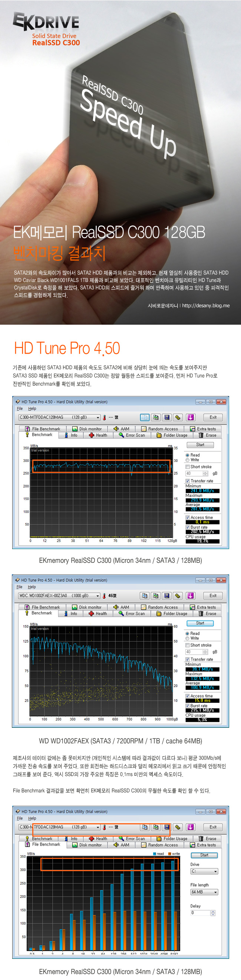Select Write radio in WDC drive window
Screen dimensions: 241x980
tap(188, 638)
